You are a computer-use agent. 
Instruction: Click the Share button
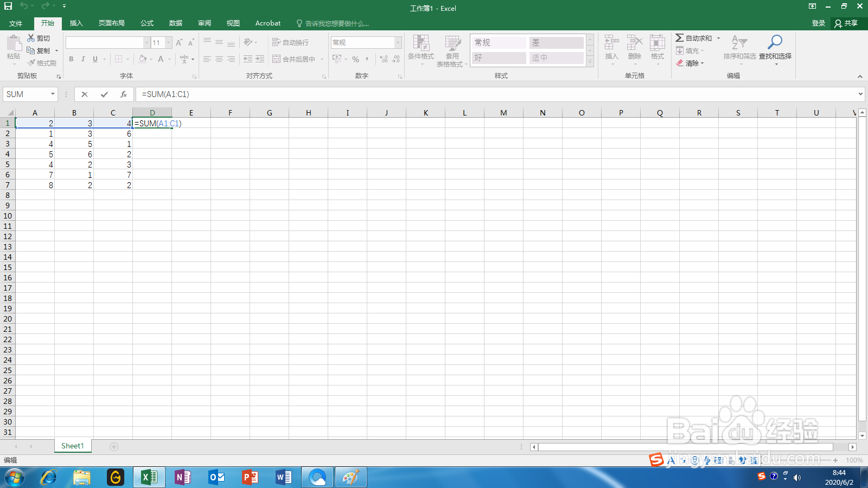pos(846,23)
